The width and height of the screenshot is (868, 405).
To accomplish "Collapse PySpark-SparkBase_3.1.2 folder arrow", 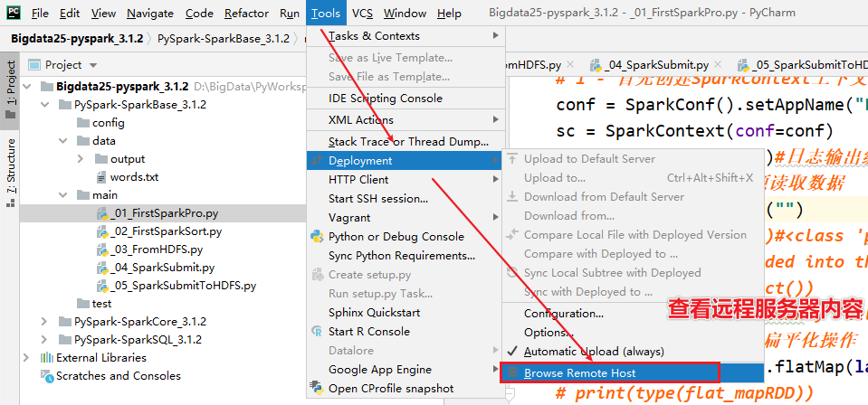I will 47,105.
